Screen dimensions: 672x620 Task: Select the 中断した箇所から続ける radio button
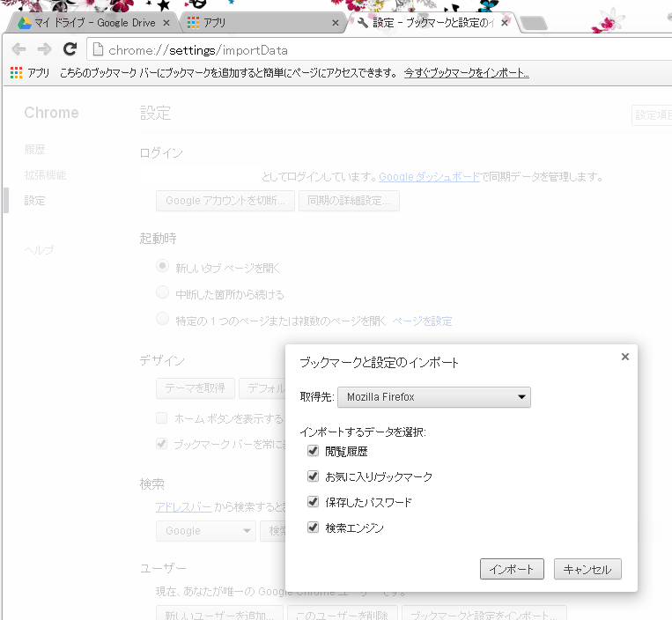(x=162, y=292)
